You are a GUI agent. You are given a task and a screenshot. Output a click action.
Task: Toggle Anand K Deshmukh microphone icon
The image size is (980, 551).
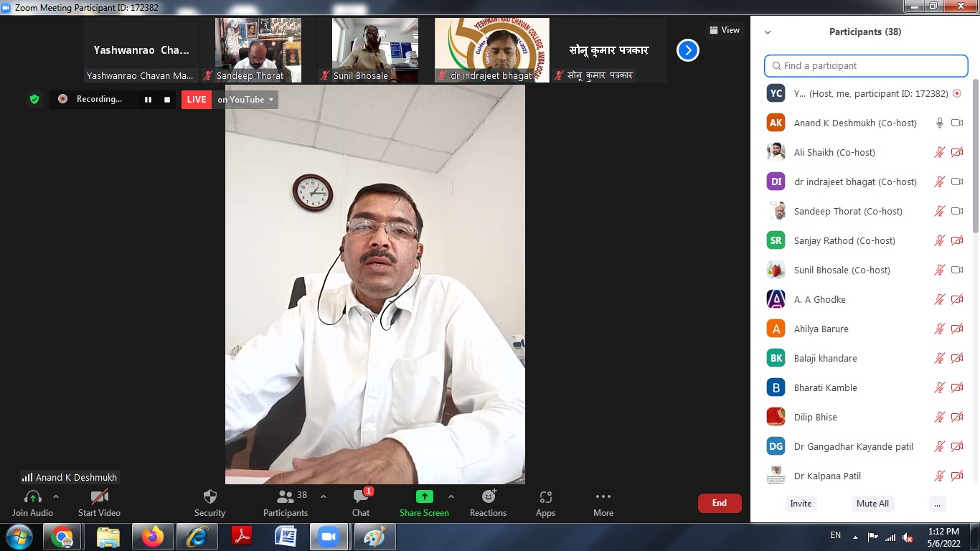pyautogui.click(x=940, y=123)
